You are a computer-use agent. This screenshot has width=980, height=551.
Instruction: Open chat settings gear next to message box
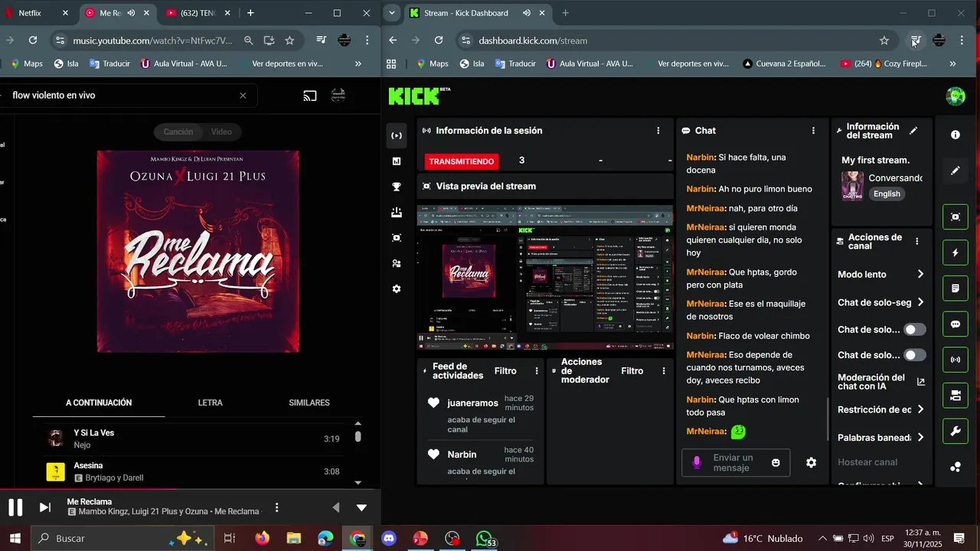pos(812,462)
